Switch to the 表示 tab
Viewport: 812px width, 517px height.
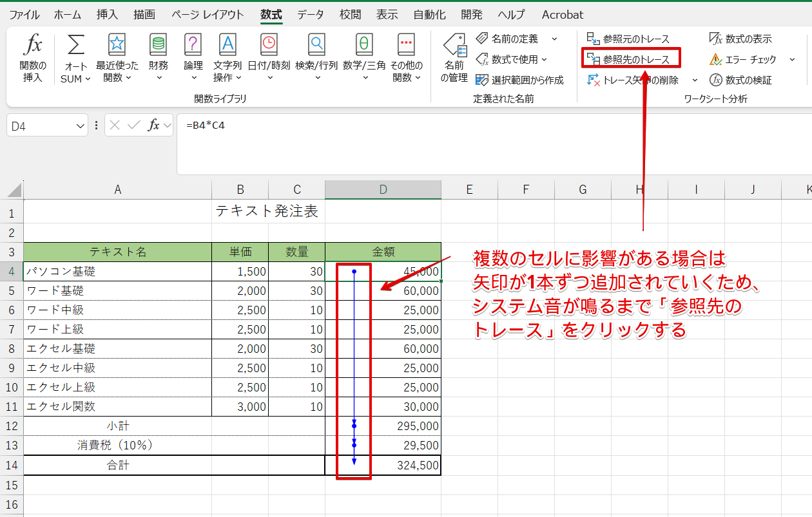pyautogui.click(x=387, y=14)
